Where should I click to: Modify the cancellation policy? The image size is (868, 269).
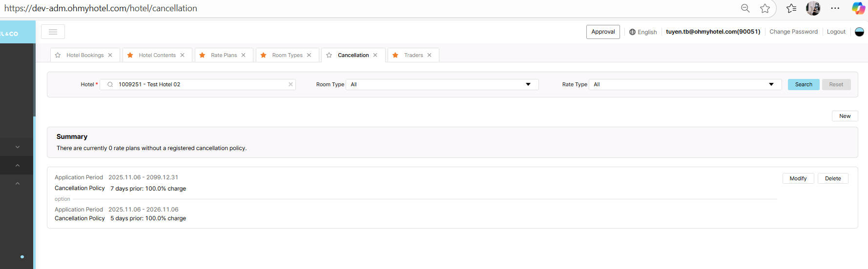(x=798, y=178)
